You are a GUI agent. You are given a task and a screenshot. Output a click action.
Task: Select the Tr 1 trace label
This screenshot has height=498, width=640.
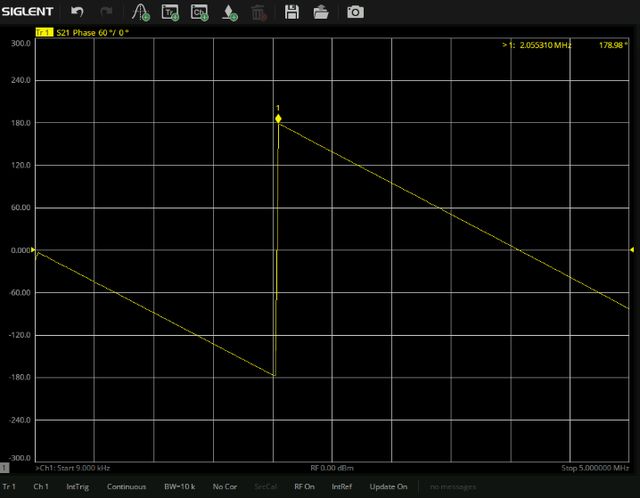tap(44, 33)
